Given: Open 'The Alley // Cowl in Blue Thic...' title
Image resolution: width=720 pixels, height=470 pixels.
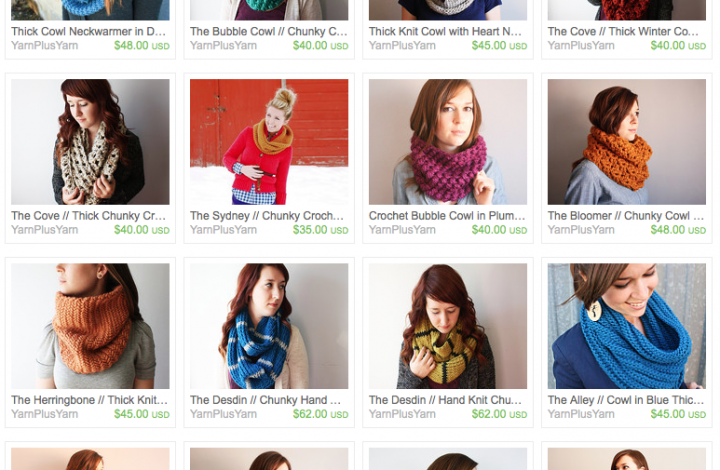Looking at the screenshot, I should point(625,400).
